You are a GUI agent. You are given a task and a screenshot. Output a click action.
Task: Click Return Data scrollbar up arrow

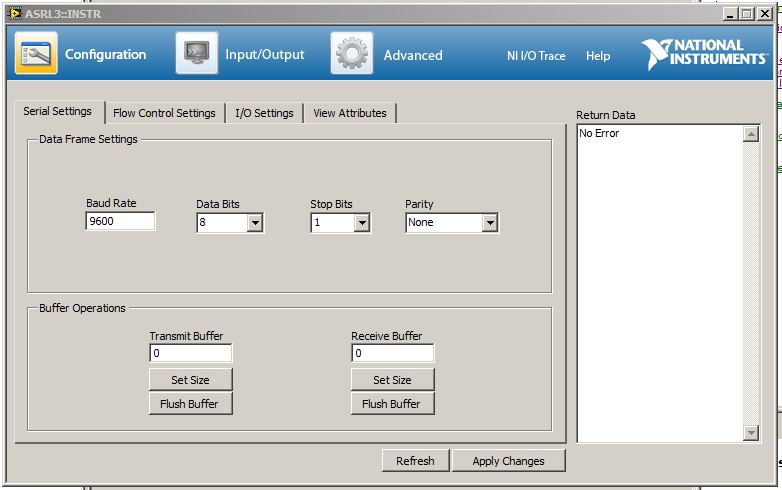tap(751, 134)
